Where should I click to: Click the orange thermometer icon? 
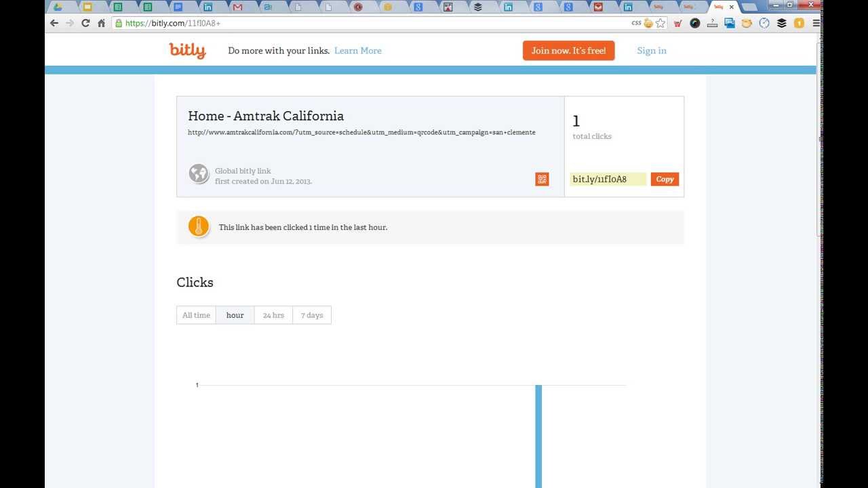199,226
